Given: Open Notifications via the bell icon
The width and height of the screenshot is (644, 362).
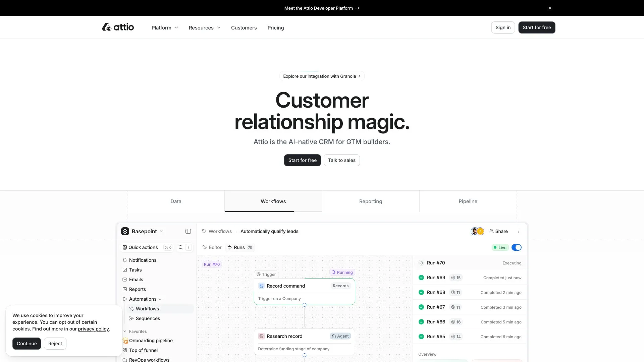Looking at the screenshot, I should pyautogui.click(x=125, y=260).
